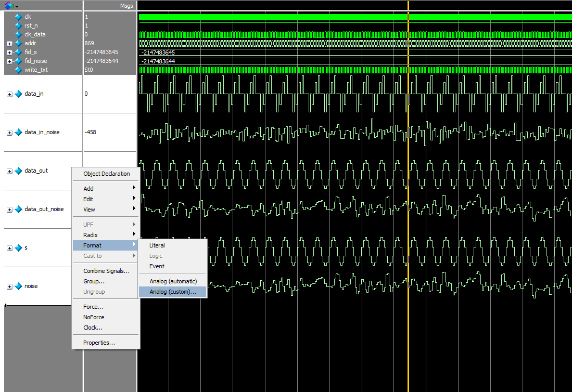This screenshot has width=572, height=392.
Task: Expand the data_in_noise bus
Action: (9, 133)
